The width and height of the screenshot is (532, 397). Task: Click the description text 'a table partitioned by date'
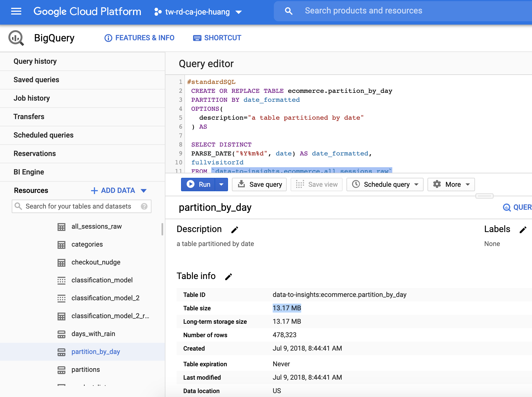[x=215, y=244]
